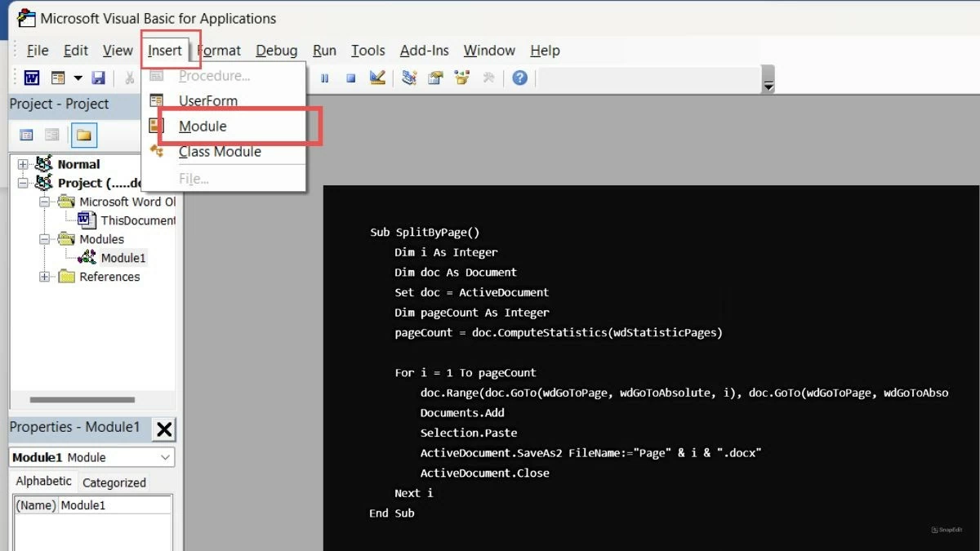Reset the running macro
This screenshot has width=980, height=551.
pyautogui.click(x=353, y=78)
